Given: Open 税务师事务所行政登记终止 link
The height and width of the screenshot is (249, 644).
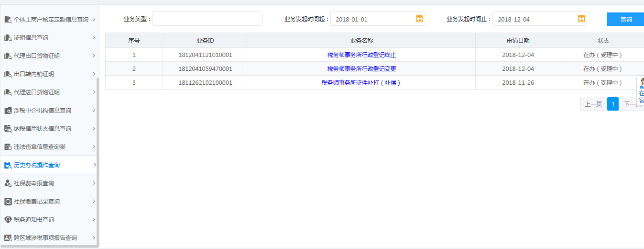Looking at the screenshot, I should 361,55.
